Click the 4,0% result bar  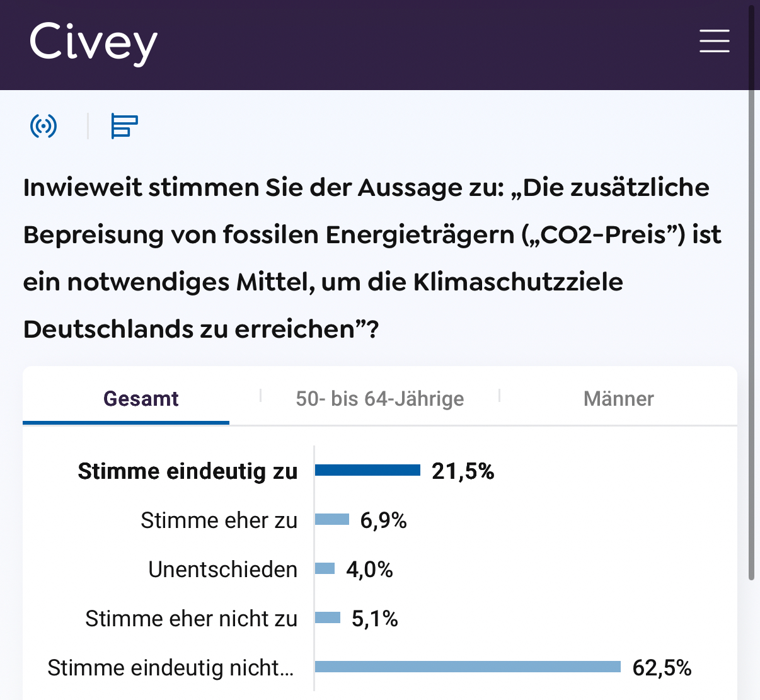click(x=325, y=568)
